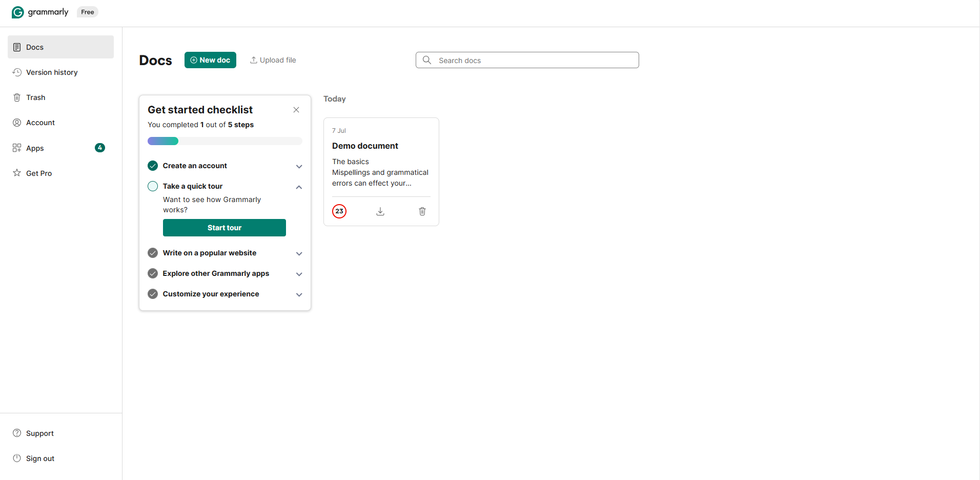The width and height of the screenshot is (980, 480).
Task: Click the Take a quick tour circle
Action: [x=153, y=186]
